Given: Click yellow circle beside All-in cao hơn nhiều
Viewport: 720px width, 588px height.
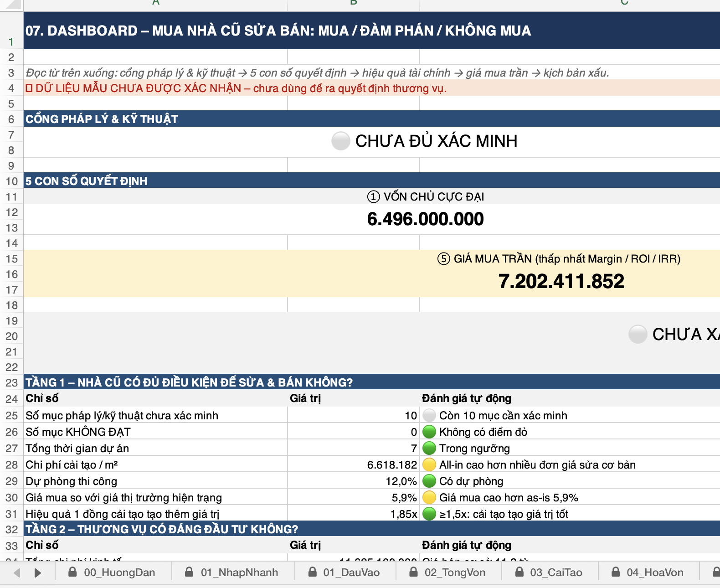Looking at the screenshot, I should tap(429, 464).
